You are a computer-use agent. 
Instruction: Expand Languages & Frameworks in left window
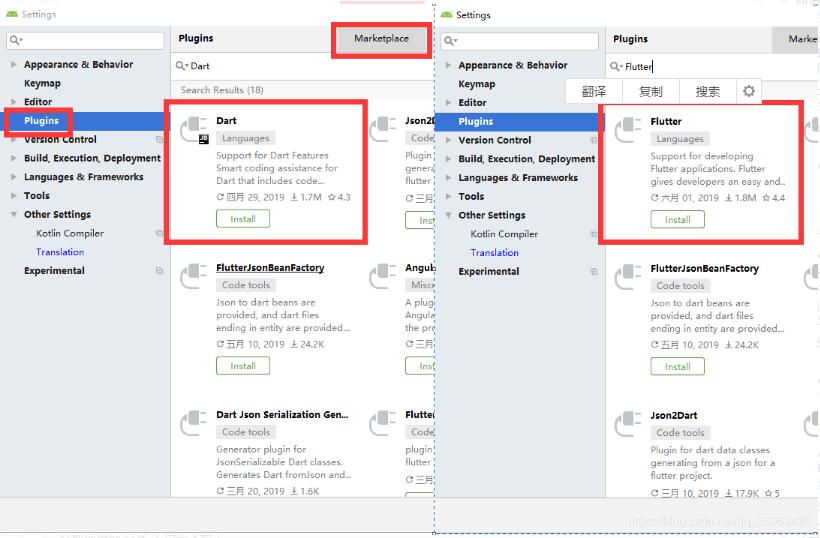point(14,177)
